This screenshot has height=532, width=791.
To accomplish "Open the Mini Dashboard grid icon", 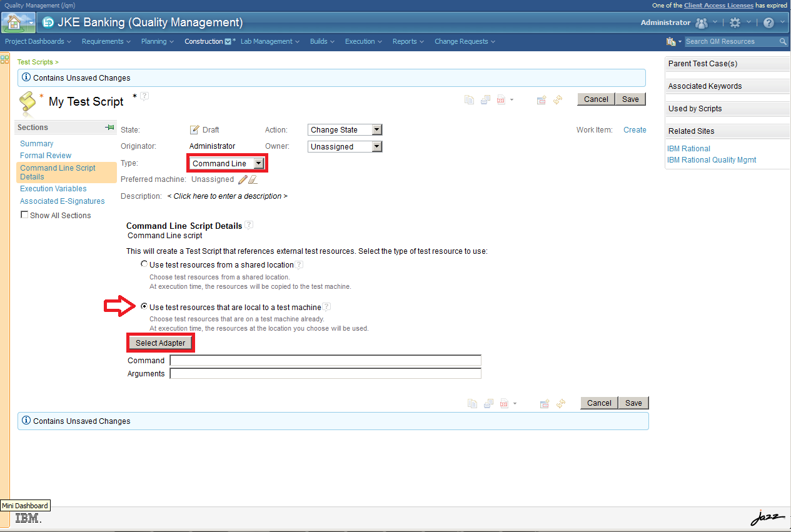I will pos(4,60).
